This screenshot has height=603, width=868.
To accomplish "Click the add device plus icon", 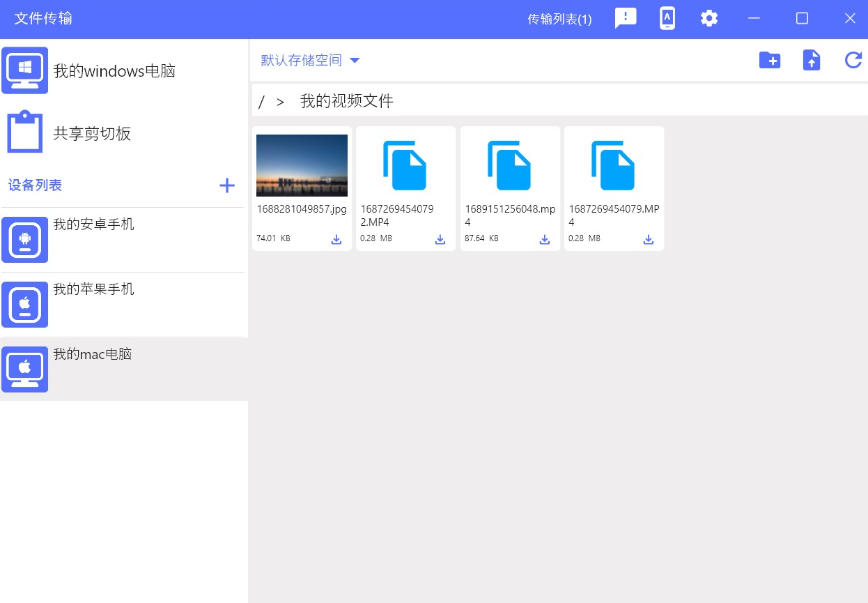I will pos(227,185).
